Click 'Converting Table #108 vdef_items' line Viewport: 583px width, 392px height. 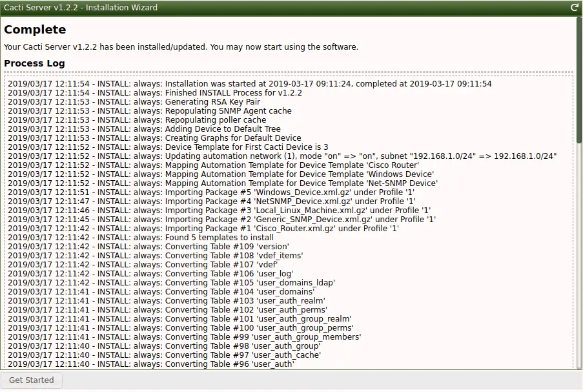(156, 256)
